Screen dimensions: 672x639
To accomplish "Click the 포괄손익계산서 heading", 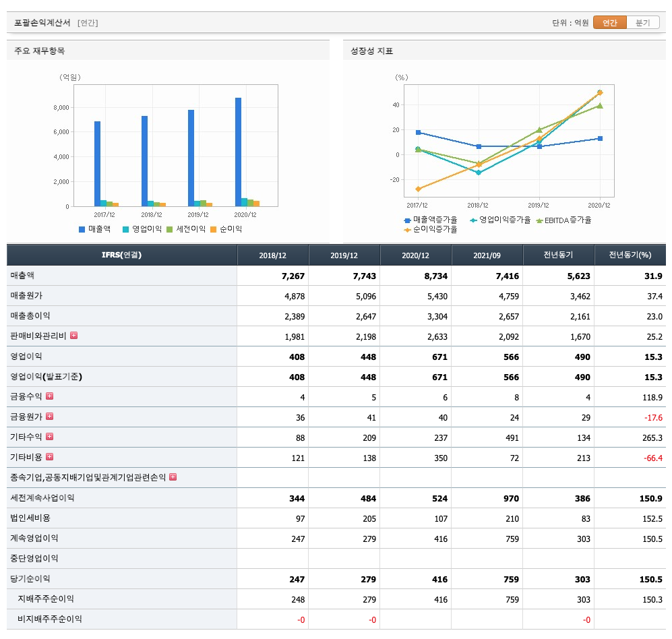I will coord(42,23).
